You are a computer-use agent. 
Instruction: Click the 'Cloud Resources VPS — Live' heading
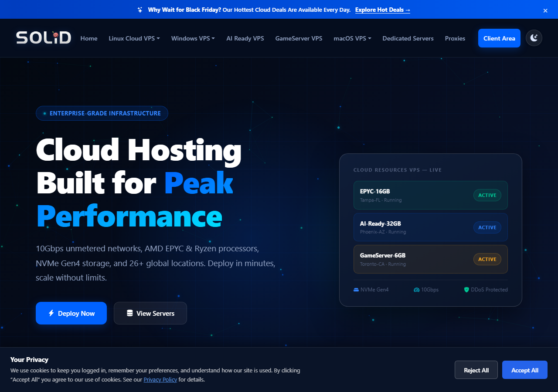click(398, 170)
